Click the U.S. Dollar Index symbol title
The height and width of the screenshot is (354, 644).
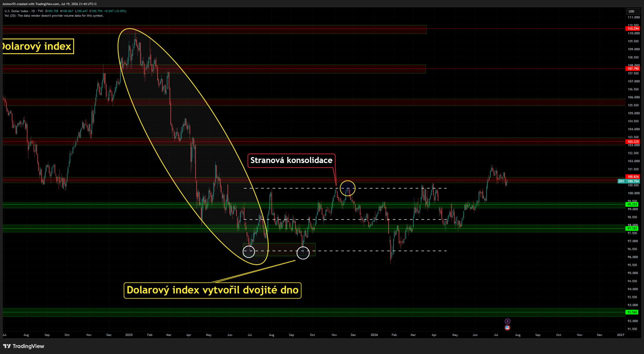(x=16, y=11)
